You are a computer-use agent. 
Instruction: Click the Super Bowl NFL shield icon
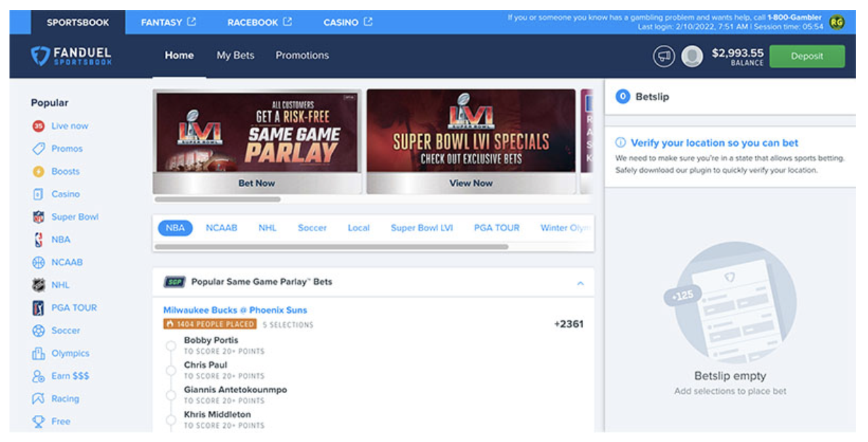[39, 217]
